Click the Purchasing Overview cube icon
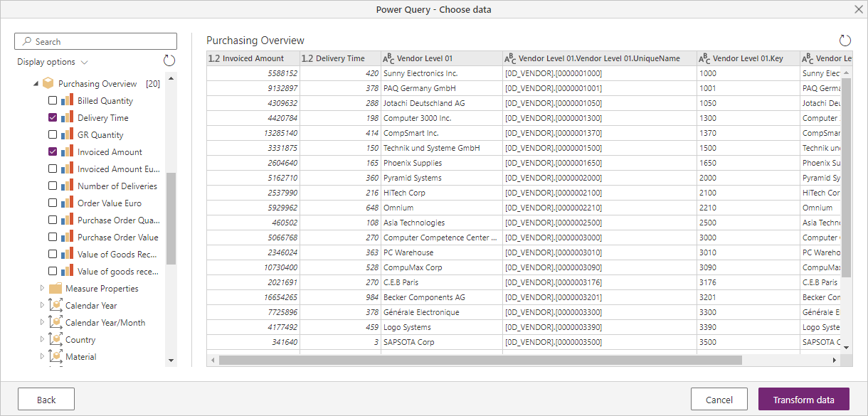868x416 pixels. (x=47, y=83)
